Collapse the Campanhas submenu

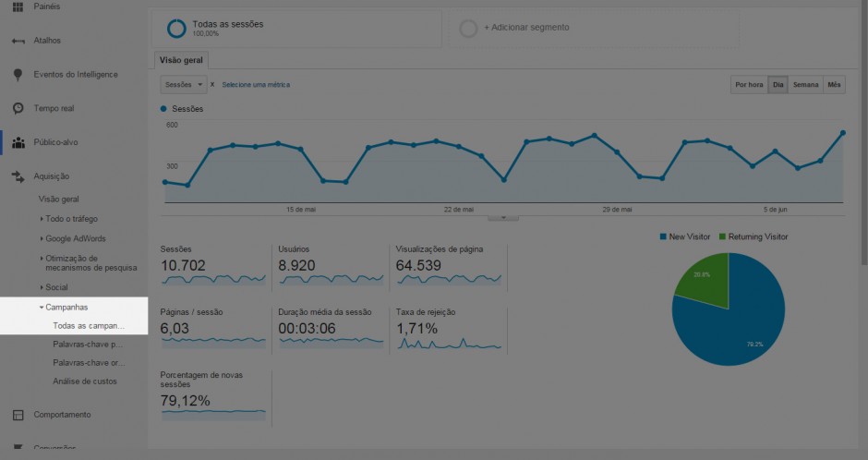coord(42,308)
